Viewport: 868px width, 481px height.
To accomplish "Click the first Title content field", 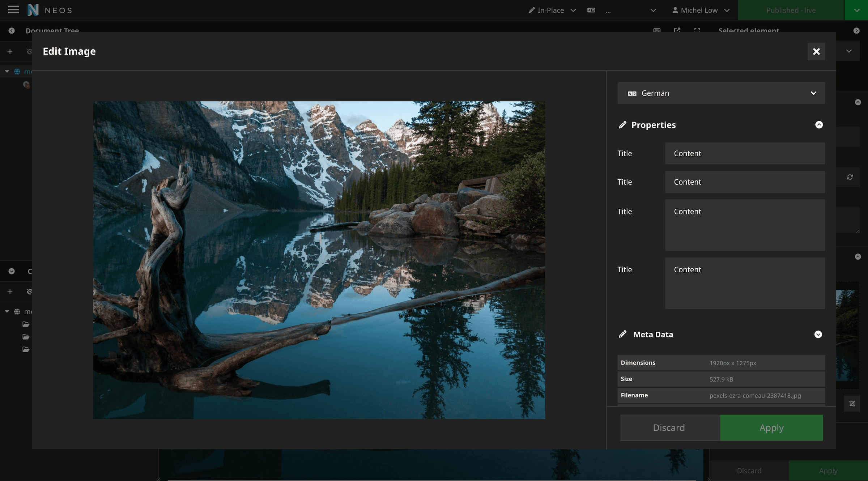I will pos(744,153).
